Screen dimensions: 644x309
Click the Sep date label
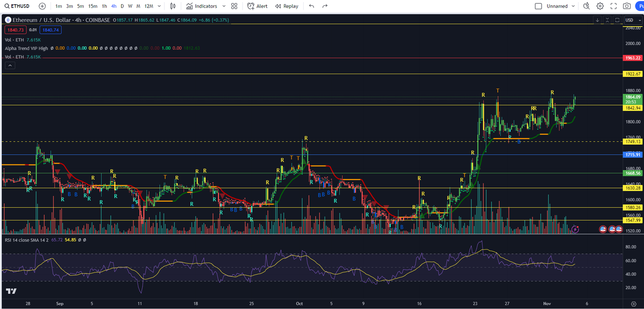click(x=59, y=304)
